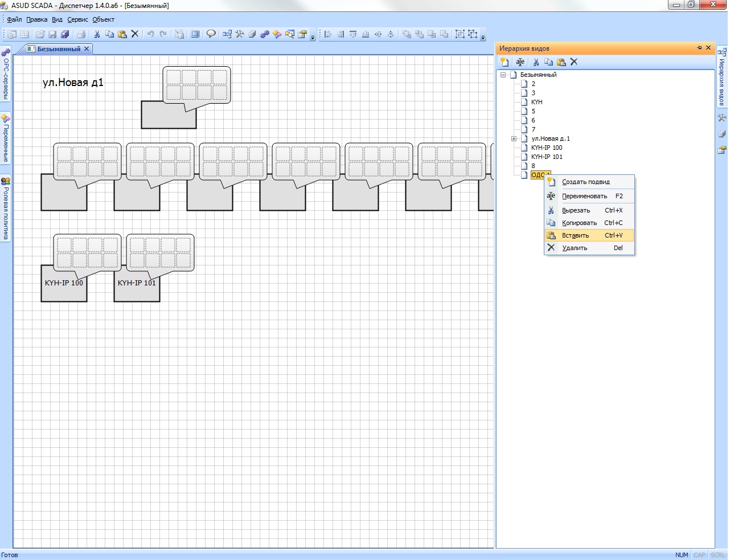Open the main toolbar overflow options arrow
Screen dimensions: 730x560
pyautogui.click(x=313, y=37)
